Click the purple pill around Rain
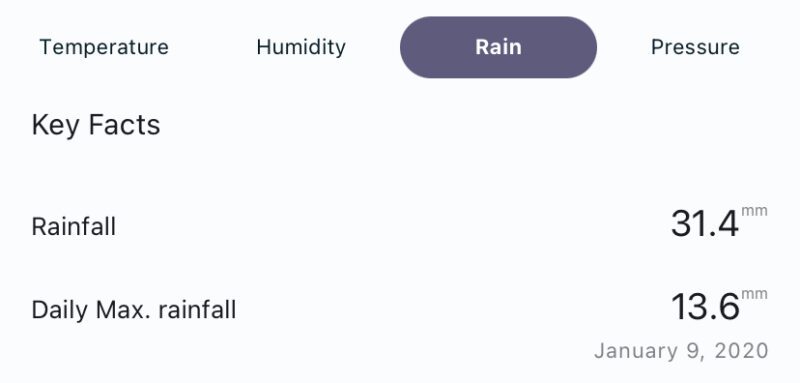 click(498, 47)
